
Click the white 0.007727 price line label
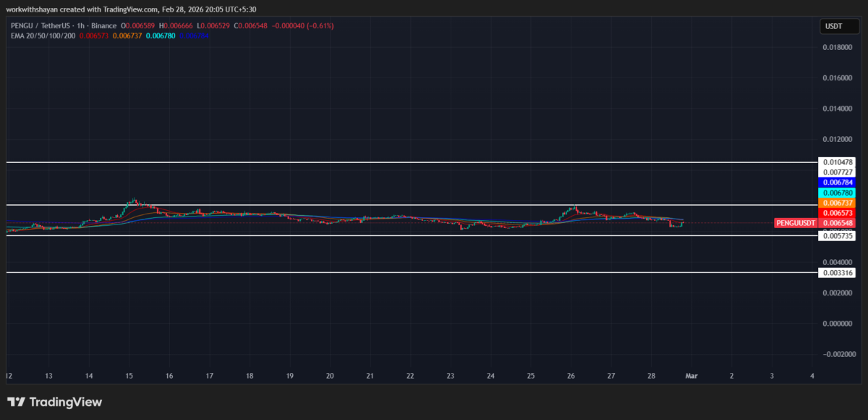pyautogui.click(x=837, y=172)
